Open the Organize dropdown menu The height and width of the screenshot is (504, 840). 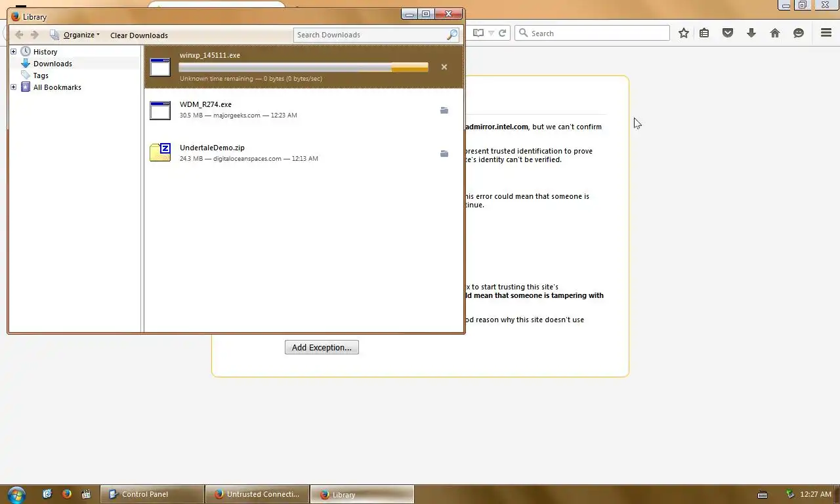pyautogui.click(x=74, y=35)
